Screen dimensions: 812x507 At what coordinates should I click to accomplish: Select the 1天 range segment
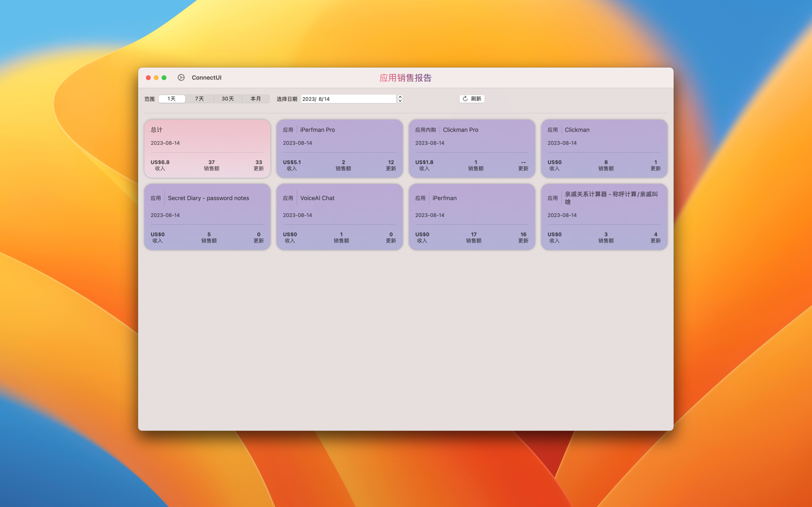pyautogui.click(x=172, y=99)
